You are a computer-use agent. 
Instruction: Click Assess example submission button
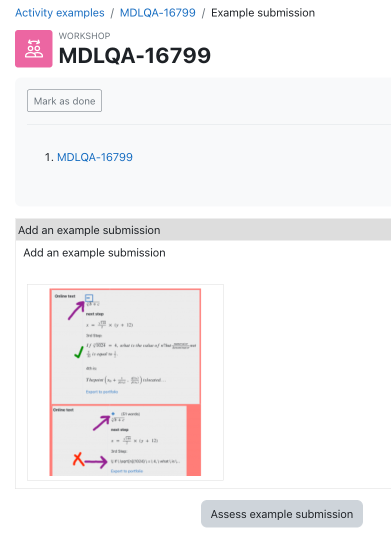(282, 514)
